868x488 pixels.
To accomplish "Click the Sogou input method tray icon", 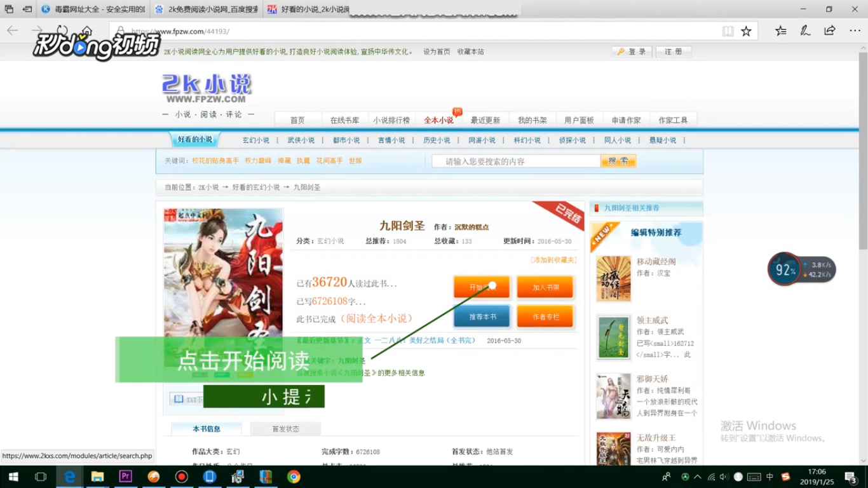I will click(x=785, y=477).
